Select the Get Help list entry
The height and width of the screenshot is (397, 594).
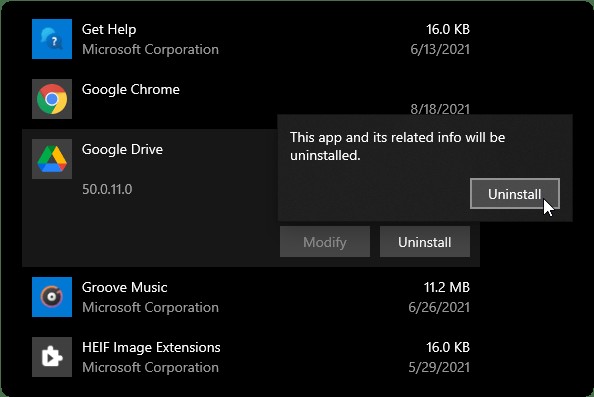[251, 39]
